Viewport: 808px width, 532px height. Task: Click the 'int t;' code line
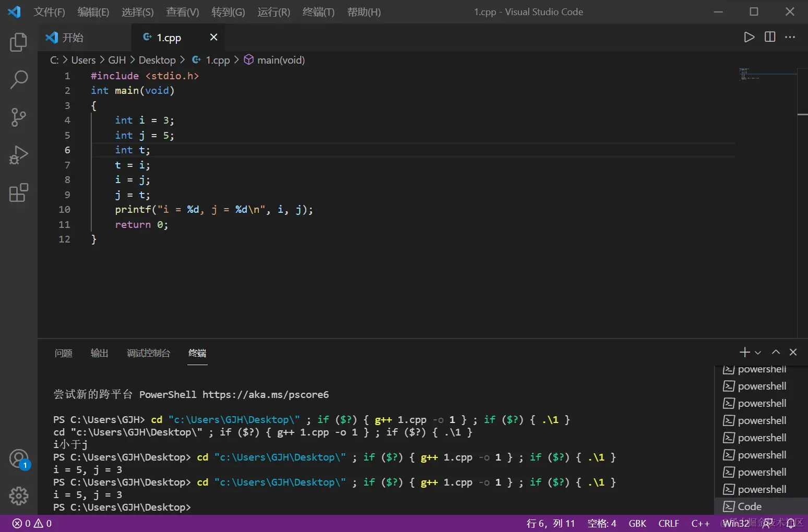click(133, 150)
